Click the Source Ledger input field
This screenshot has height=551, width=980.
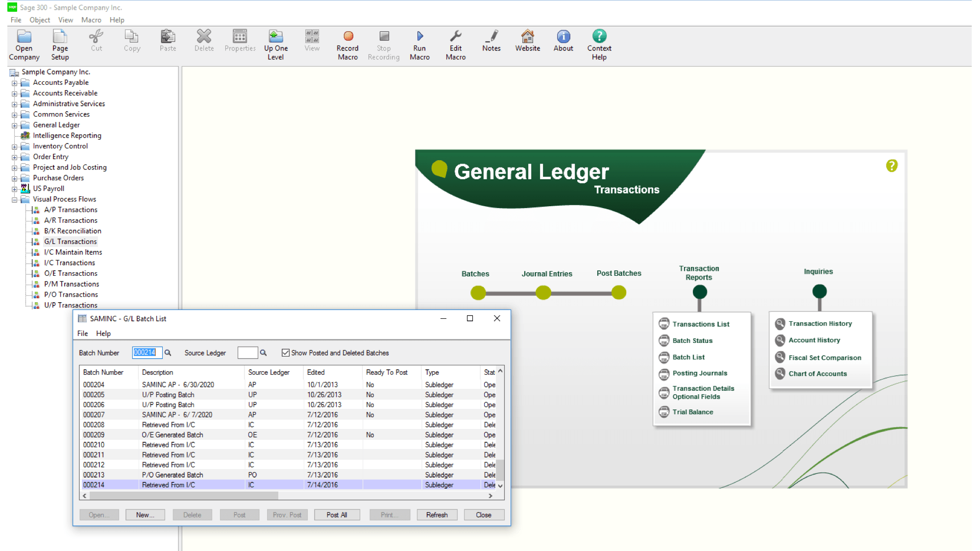(x=247, y=353)
